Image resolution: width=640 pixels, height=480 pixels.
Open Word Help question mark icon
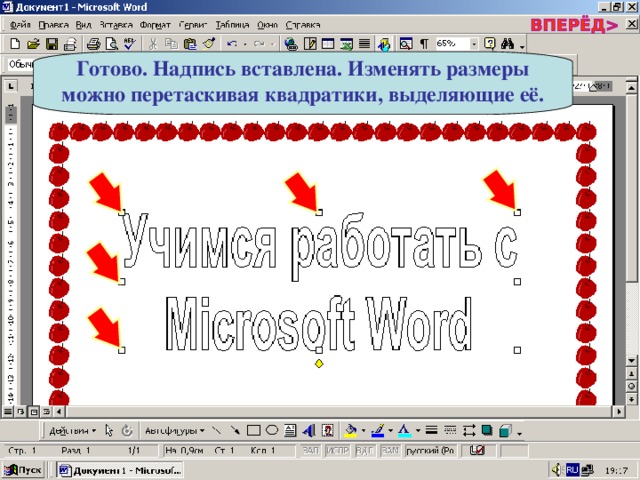click(x=489, y=43)
